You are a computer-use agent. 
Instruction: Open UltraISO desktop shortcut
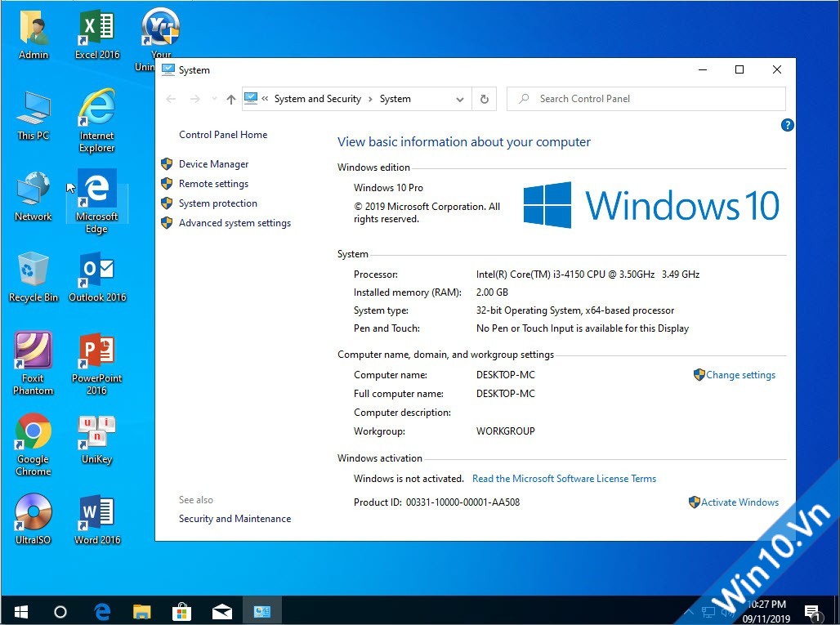pos(34,520)
